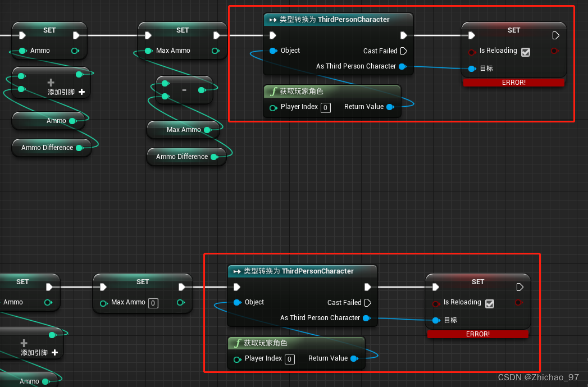
Task: Click Cast Failed arrow on top cast node
Action: [x=404, y=51]
